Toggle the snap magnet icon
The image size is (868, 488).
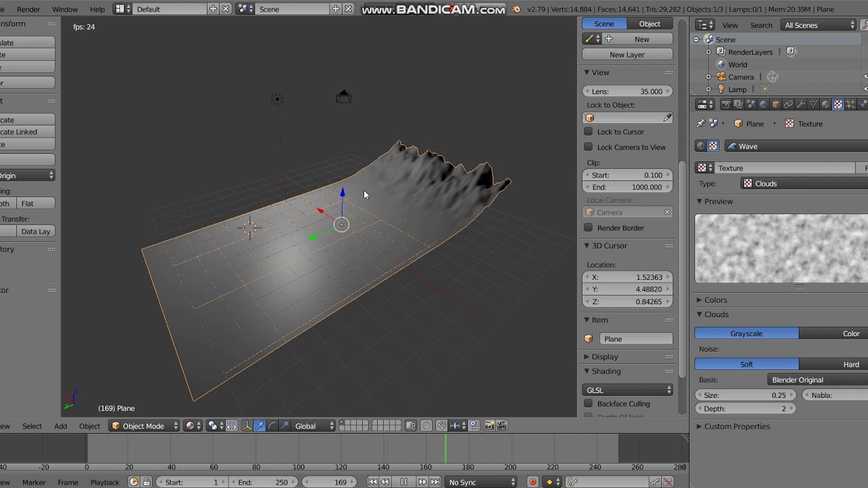(x=441, y=426)
